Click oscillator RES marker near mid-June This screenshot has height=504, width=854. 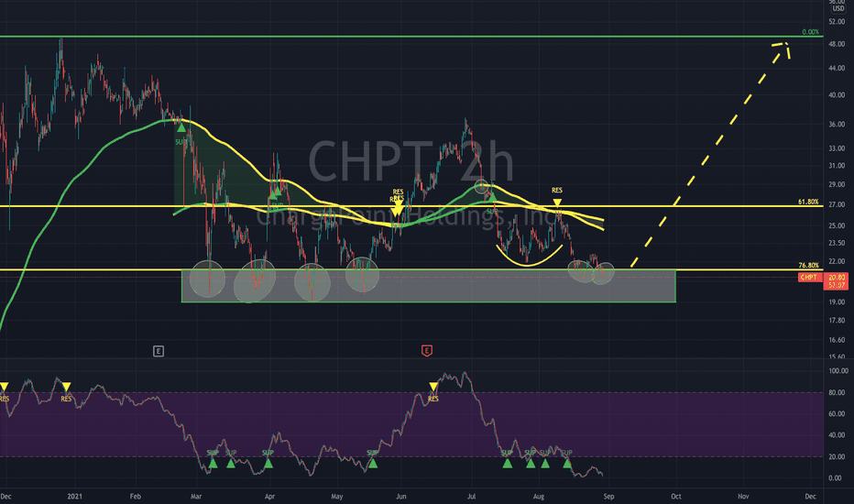433,387
